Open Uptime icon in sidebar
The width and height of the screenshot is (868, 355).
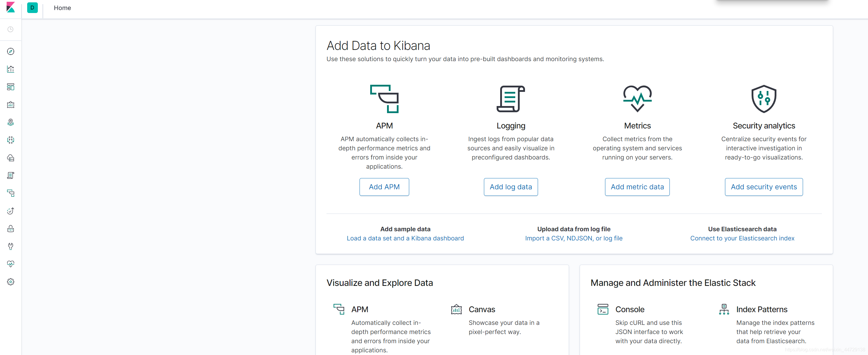(10, 211)
